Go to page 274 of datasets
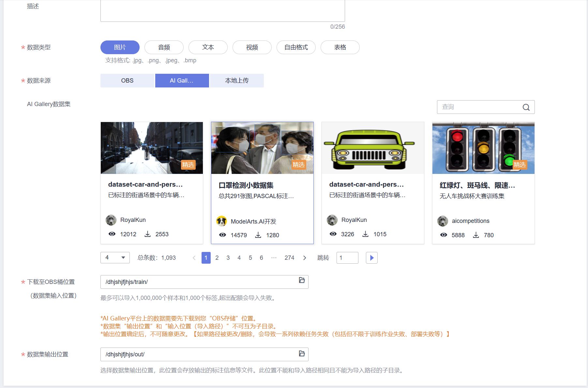Screen dimensions: 588x388 (289, 258)
